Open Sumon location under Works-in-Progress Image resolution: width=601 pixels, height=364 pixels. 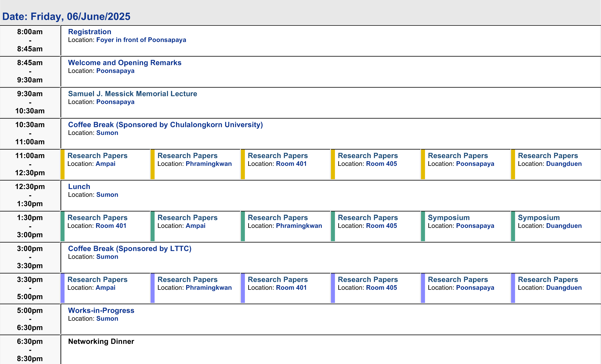[107, 318]
